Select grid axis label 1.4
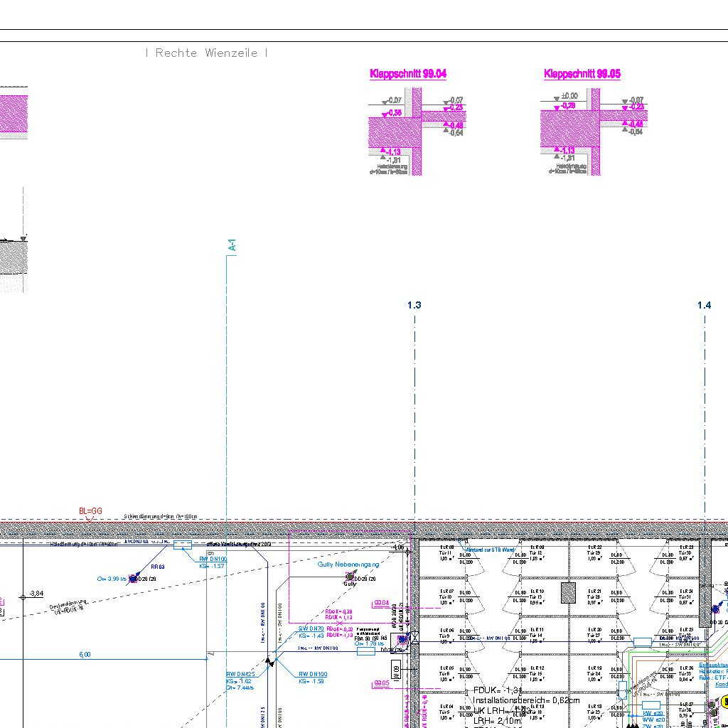This screenshot has width=728, height=728. [704, 305]
